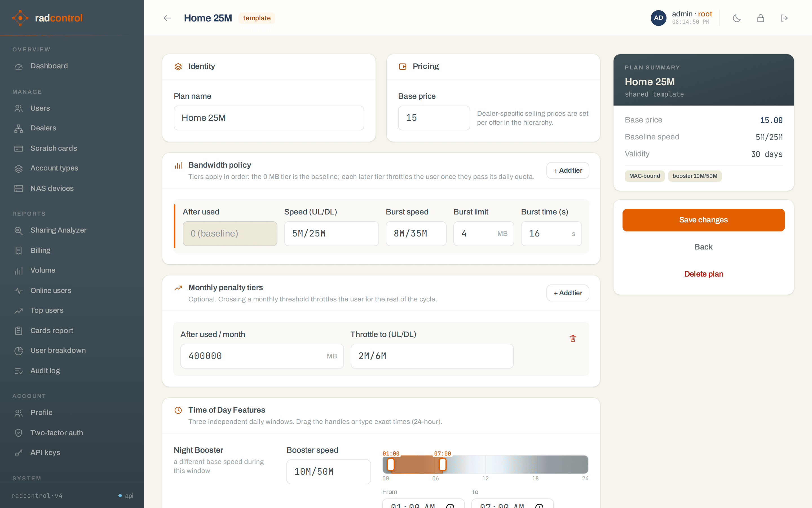Click the Billing receipt icon
This screenshot has width=812, height=508.
pyautogui.click(x=19, y=251)
